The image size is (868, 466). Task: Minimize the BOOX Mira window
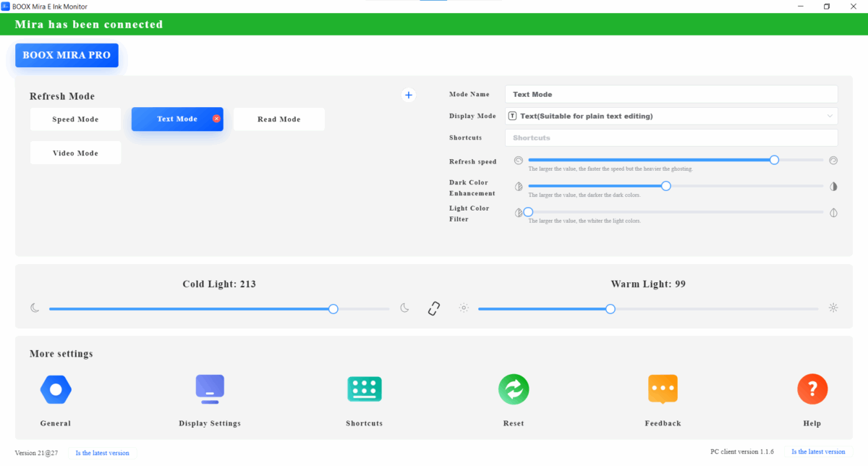point(799,6)
